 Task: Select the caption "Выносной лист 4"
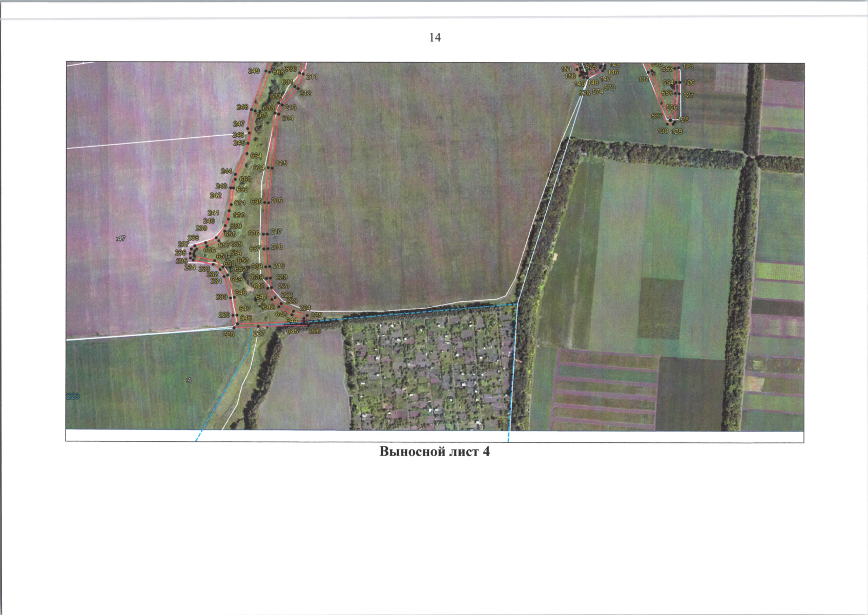click(x=435, y=452)
